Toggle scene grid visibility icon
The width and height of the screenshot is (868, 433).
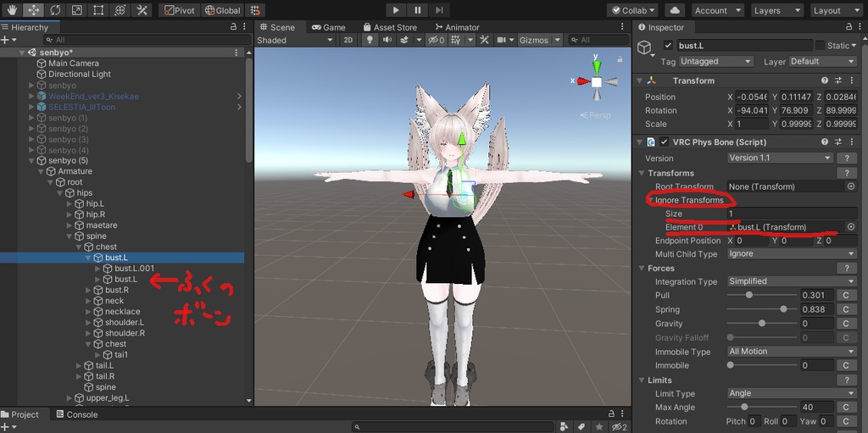click(455, 40)
